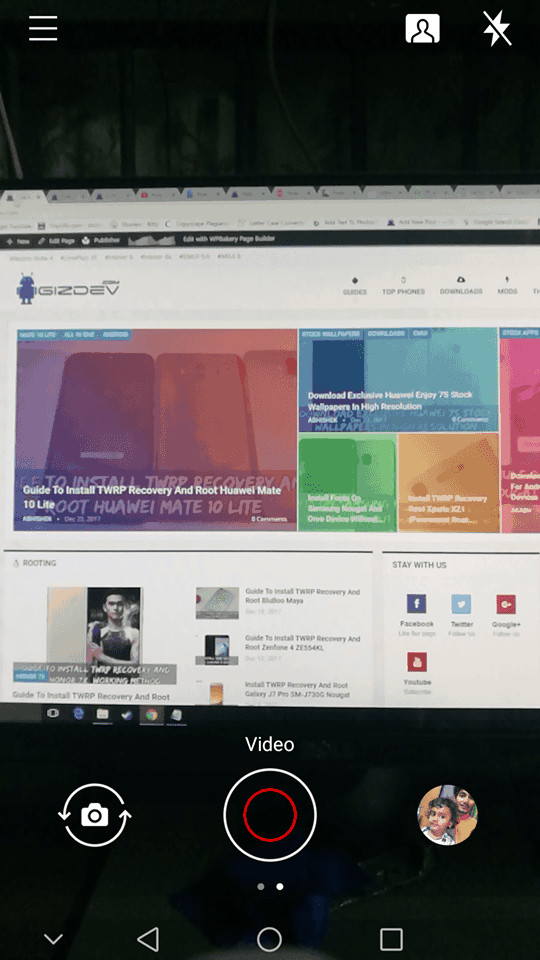Image resolution: width=540 pixels, height=960 pixels.
Task: Start recording with the red shutter button
Action: 270,815
